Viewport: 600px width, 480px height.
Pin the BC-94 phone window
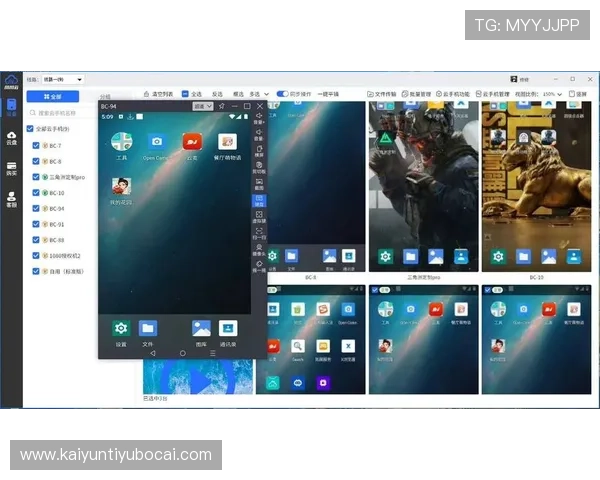tap(220, 105)
